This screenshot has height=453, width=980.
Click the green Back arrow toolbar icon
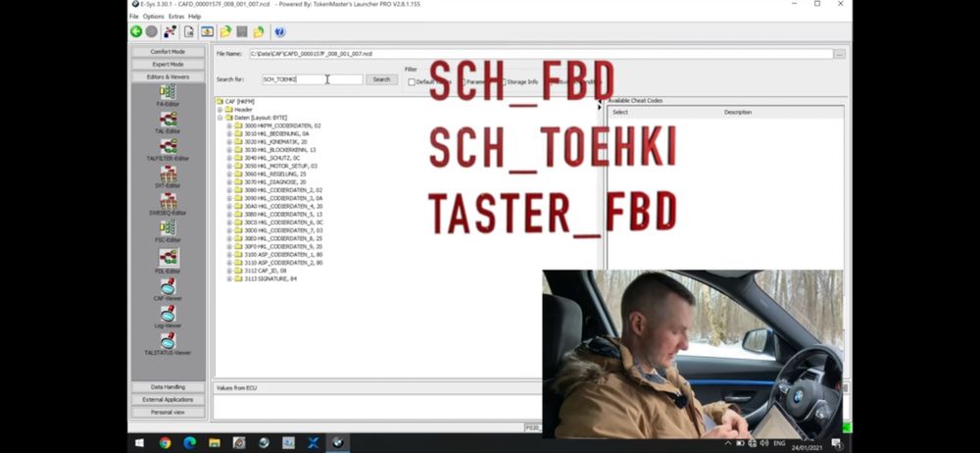pos(136,31)
